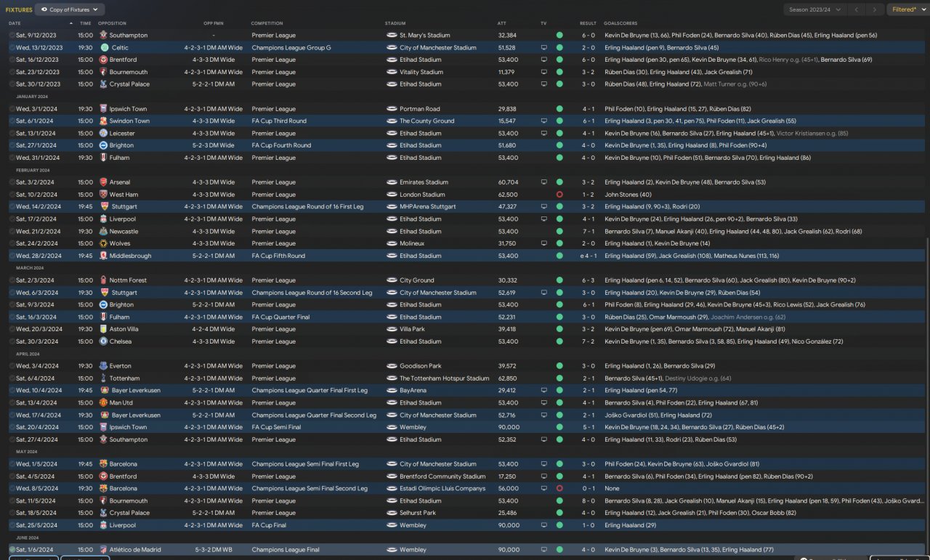930x560 pixels.
Task: Click the Nottm Forest club badge
Action: pyautogui.click(x=104, y=280)
